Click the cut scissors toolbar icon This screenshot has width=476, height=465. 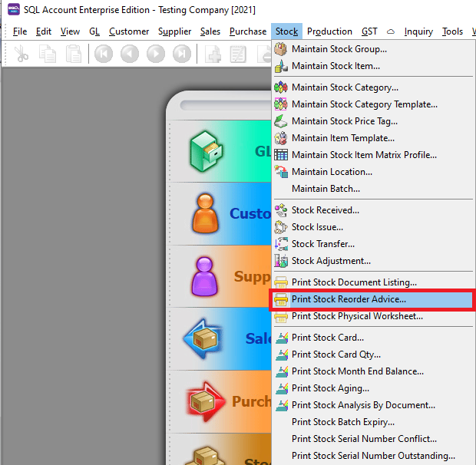(x=21, y=54)
